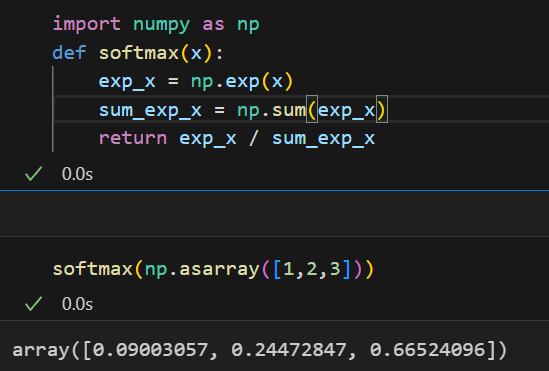This screenshot has width=549, height=371.
Task: Click the highlighted opening bracket after np.sum
Action: point(312,110)
